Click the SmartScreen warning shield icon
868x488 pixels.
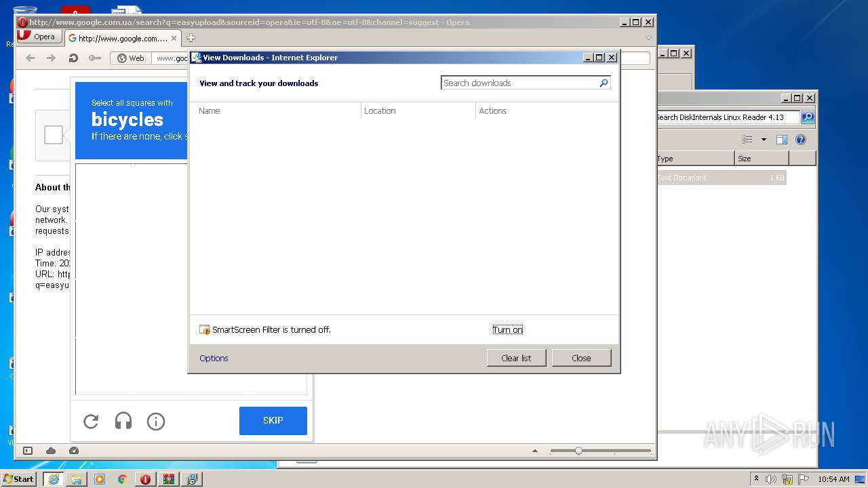tap(205, 330)
